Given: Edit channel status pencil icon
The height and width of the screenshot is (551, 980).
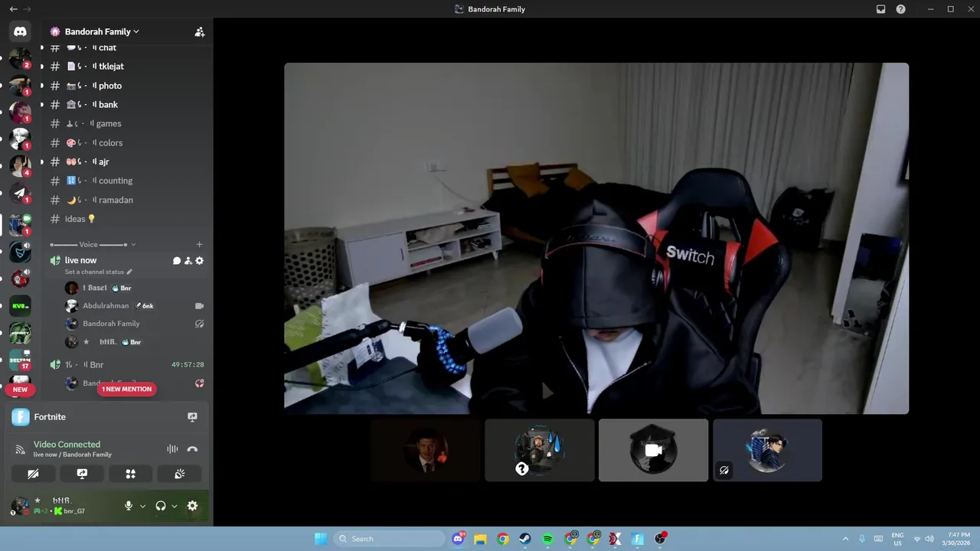Looking at the screenshot, I should click(x=129, y=272).
